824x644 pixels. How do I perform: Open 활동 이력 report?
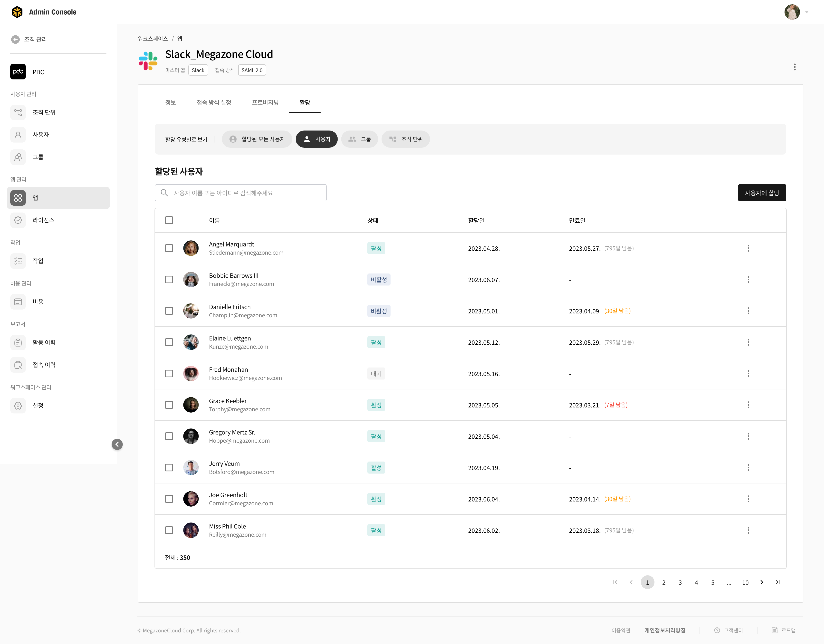[58, 342]
